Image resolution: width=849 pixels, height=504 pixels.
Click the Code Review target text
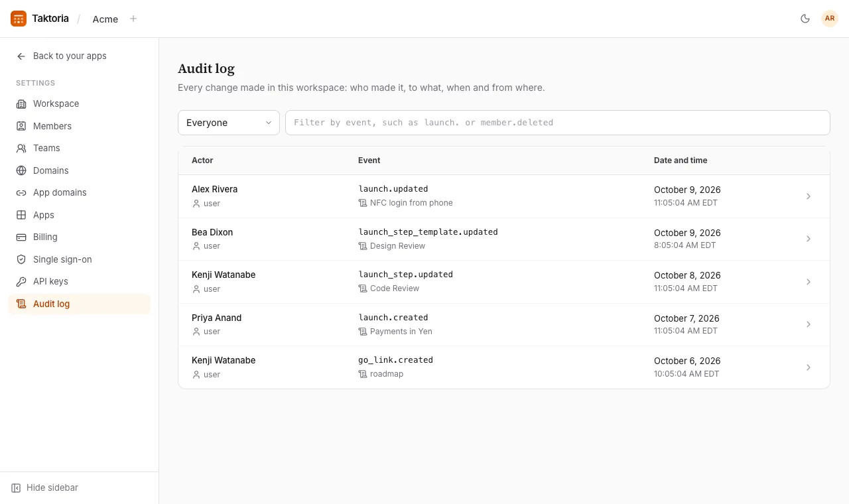(x=395, y=288)
